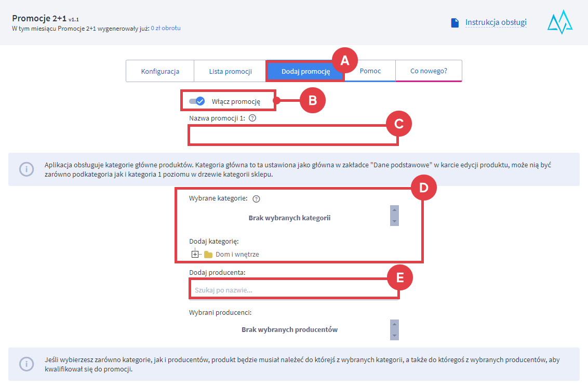Open the Pomoc tab
The height and width of the screenshot is (386, 588).
370,71
